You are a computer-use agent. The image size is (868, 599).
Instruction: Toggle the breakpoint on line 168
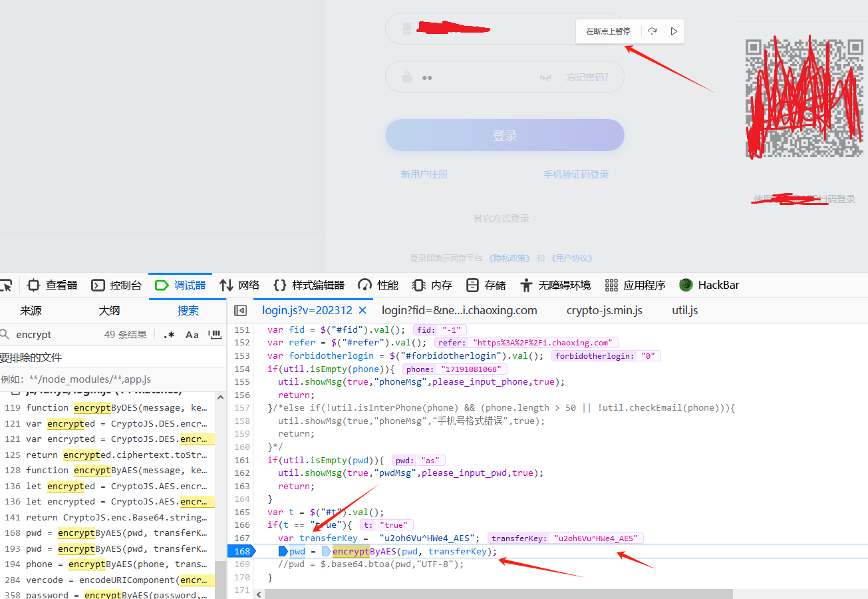(x=241, y=551)
